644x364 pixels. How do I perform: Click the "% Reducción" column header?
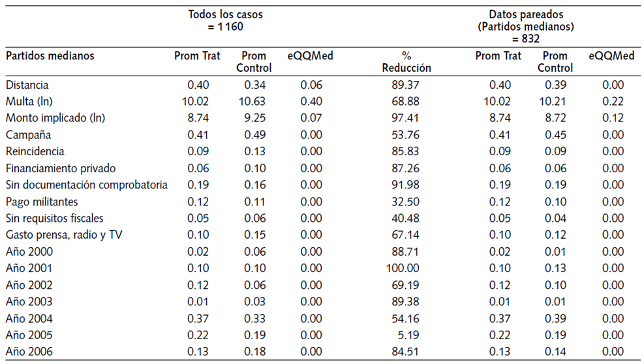tap(406, 61)
